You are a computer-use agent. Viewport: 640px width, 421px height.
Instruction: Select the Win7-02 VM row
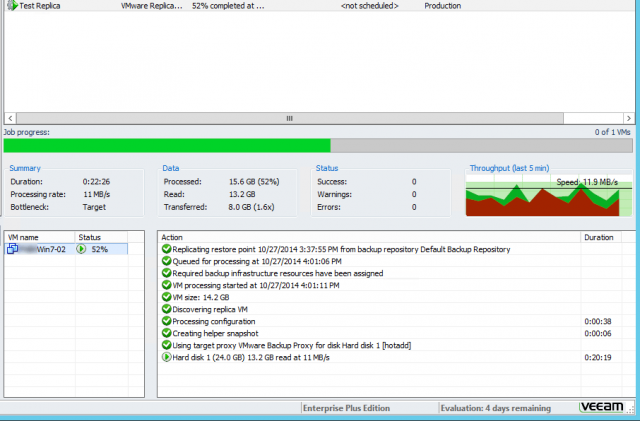click(66, 249)
